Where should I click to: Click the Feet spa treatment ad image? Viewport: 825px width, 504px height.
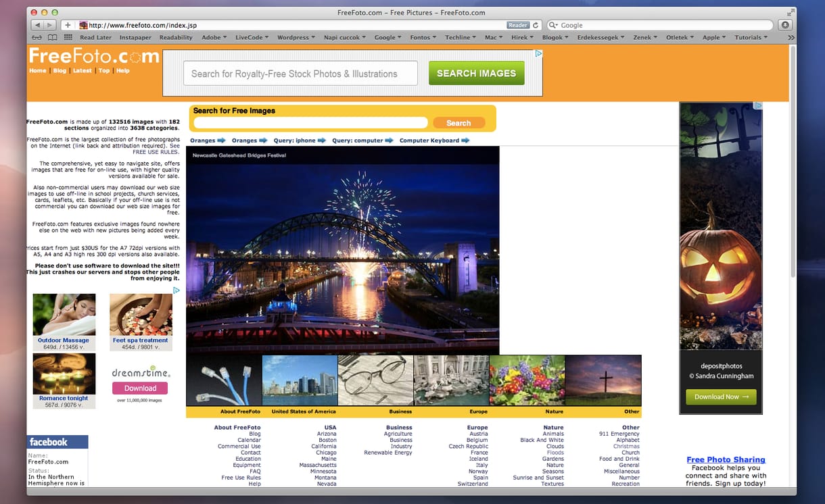click(141, 315)
